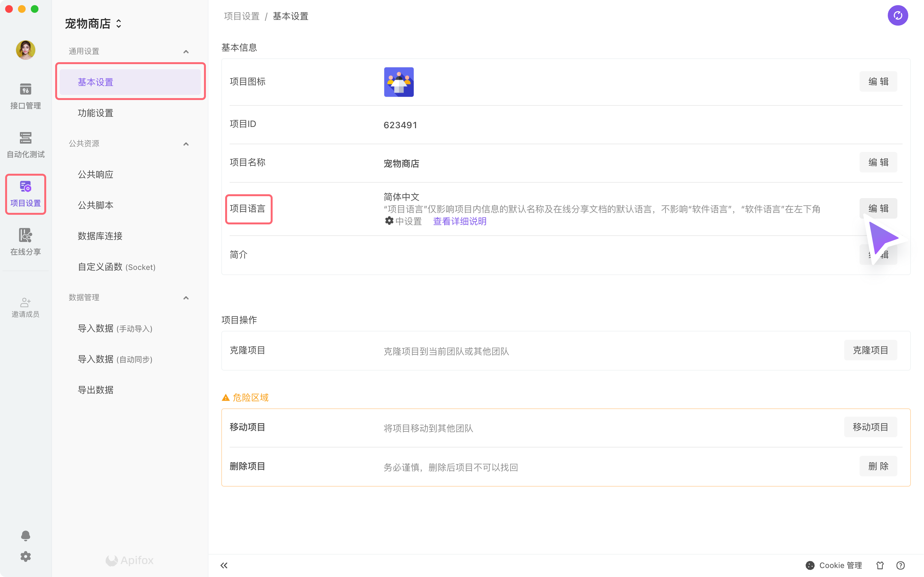The height and width of the screenshot is (577, 924).
Task: Click the share icon near Cookie 管理
Action: 880,565
